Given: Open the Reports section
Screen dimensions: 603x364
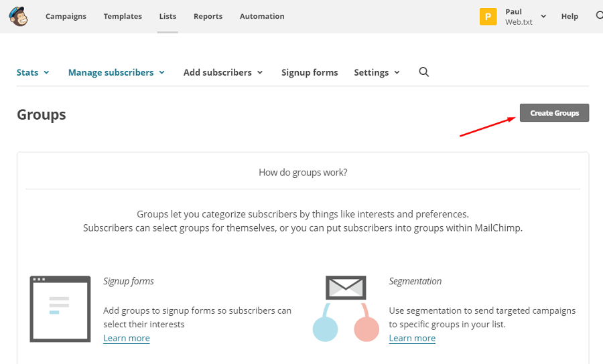Looking at the screenshot, I should tap(208, 16).
